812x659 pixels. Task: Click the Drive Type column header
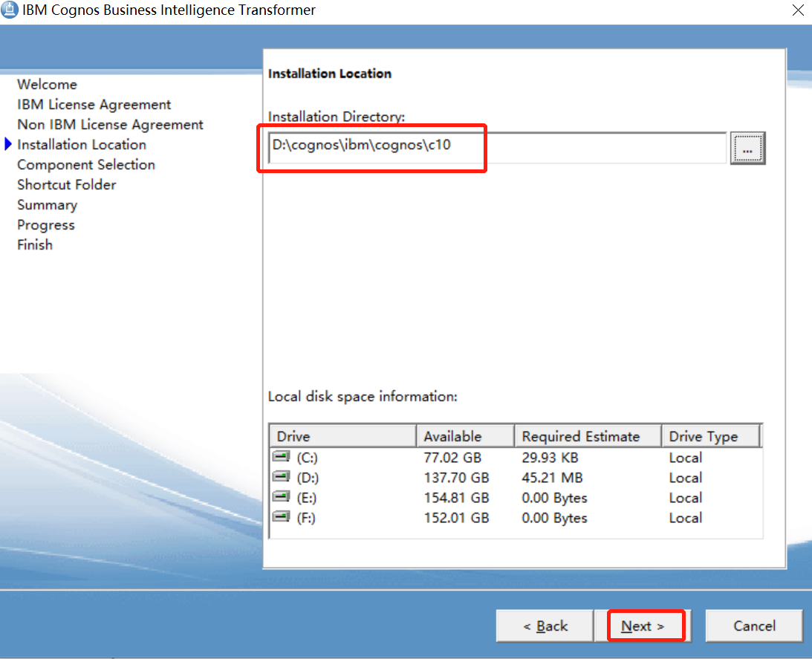point(711,436)
